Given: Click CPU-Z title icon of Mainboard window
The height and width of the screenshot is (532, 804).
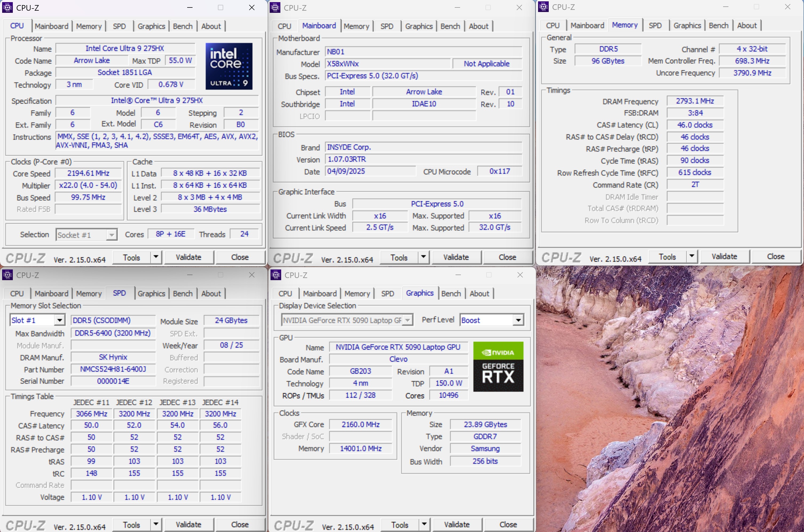Looking at the screenshot, I should pos(275,7).
